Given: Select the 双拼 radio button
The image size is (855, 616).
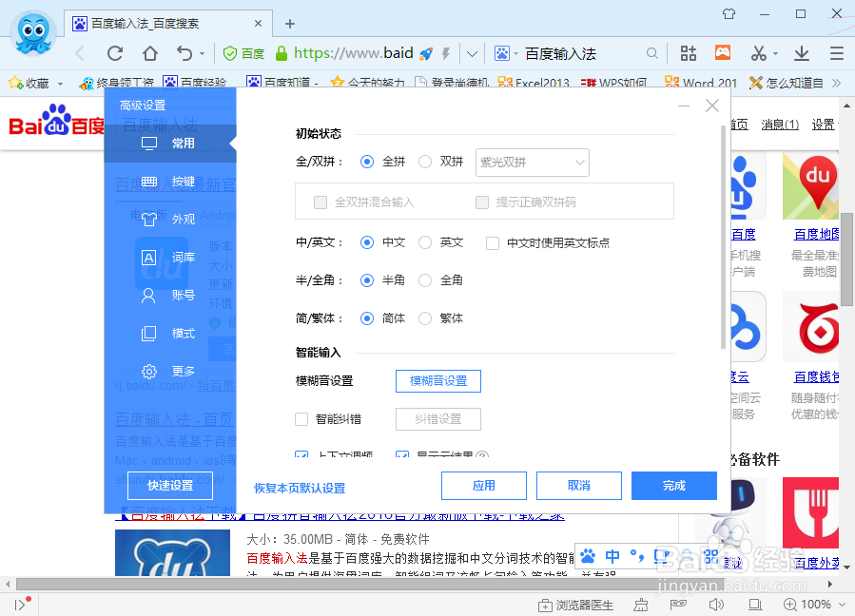Looking at the screenshot, I should pyautogui.click(x=425, y=162).
